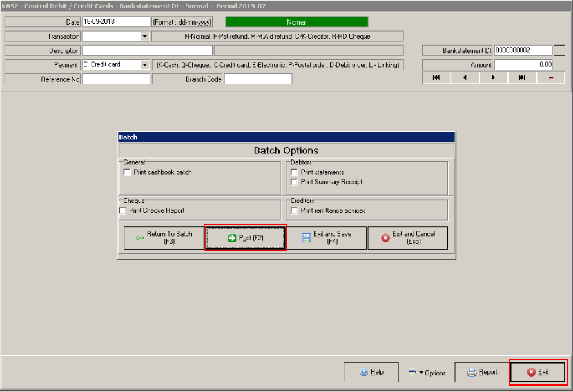Viewport: 573px width, 392px height.
Task: Click Post (F2) in Batch Options
Action: pos(245,238)
